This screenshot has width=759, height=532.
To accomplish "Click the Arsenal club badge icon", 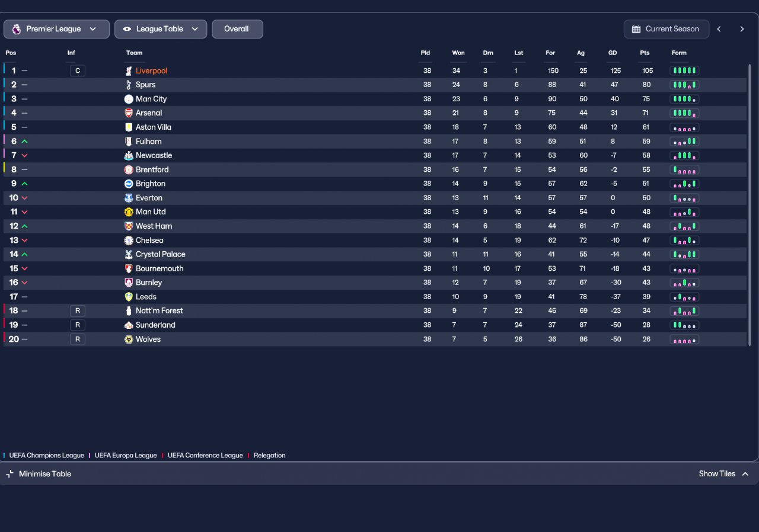I will [x=129, y=113].
